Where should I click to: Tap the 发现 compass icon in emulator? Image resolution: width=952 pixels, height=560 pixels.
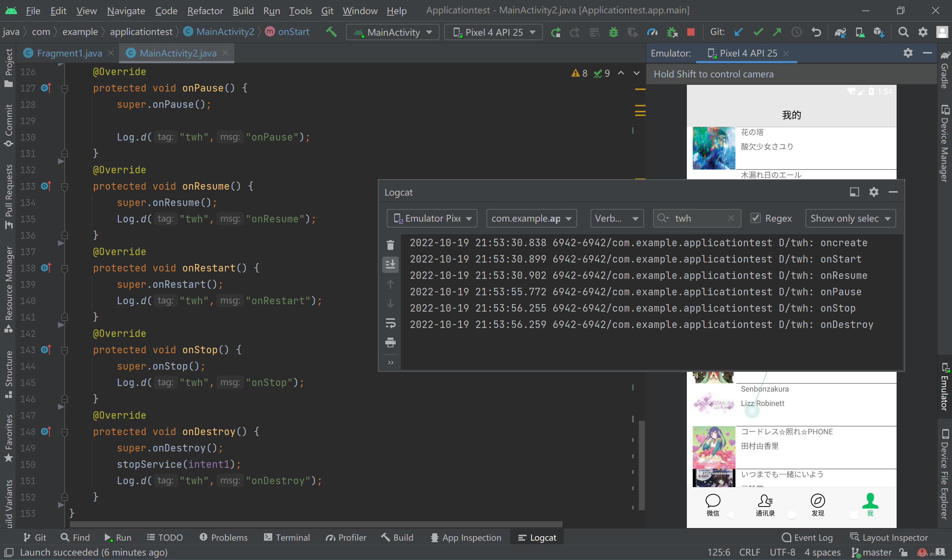tap(817, 500)
